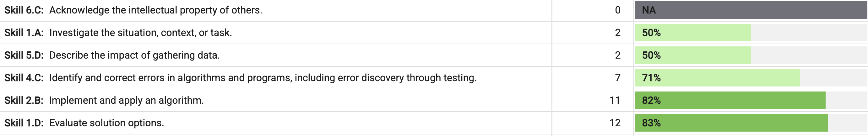Click question count 0 for Skill 6.C
The width and height of the screenshot is (868, 136).
tap(617, 10)
